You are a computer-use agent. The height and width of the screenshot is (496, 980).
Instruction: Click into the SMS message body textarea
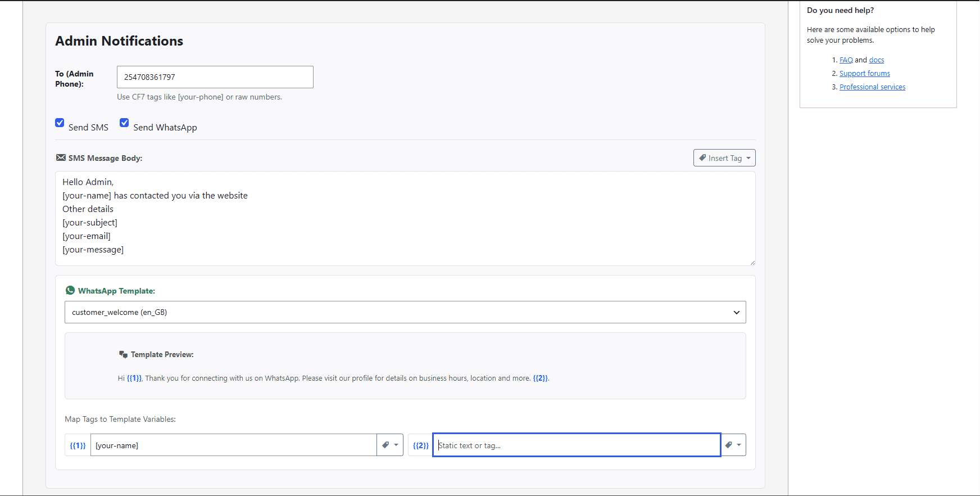coord(405,218)
